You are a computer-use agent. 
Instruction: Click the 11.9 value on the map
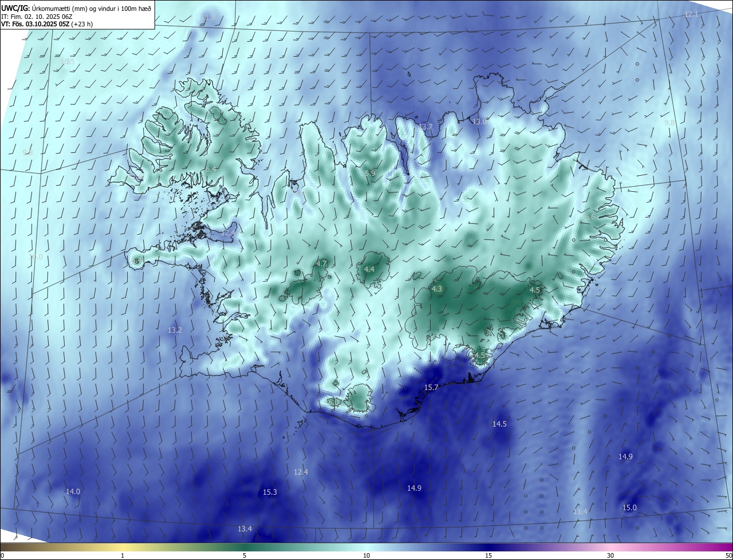[208, 18]
